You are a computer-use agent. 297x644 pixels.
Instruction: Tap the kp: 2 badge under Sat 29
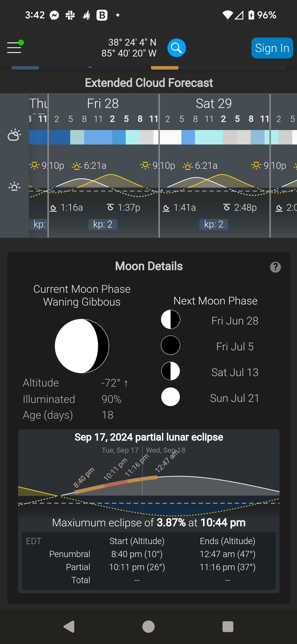[214, 224]
